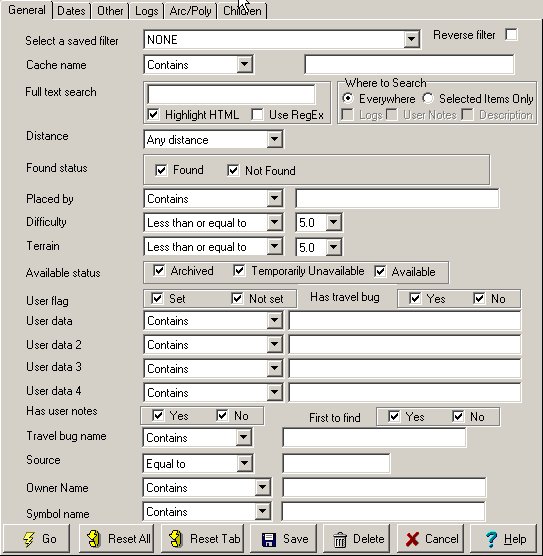Click in User data text field

[405, 321]
